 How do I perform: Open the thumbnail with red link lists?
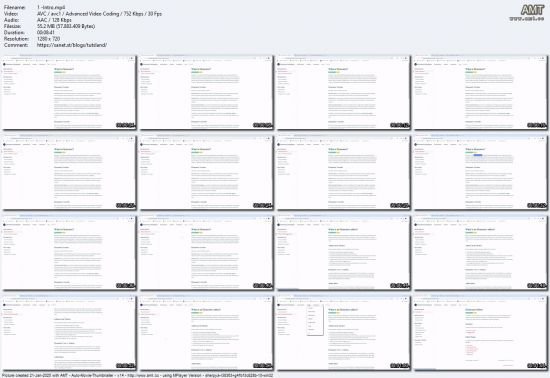pos(480,333)
